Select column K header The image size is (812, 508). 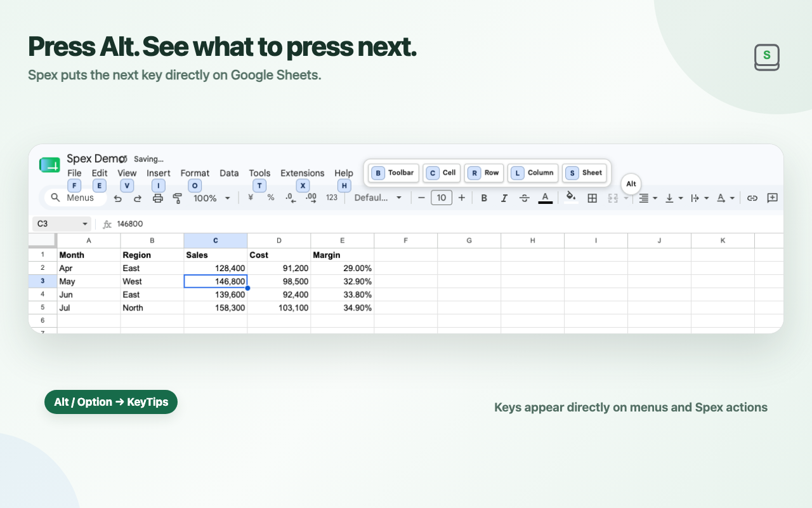click(x=723, y=241)
